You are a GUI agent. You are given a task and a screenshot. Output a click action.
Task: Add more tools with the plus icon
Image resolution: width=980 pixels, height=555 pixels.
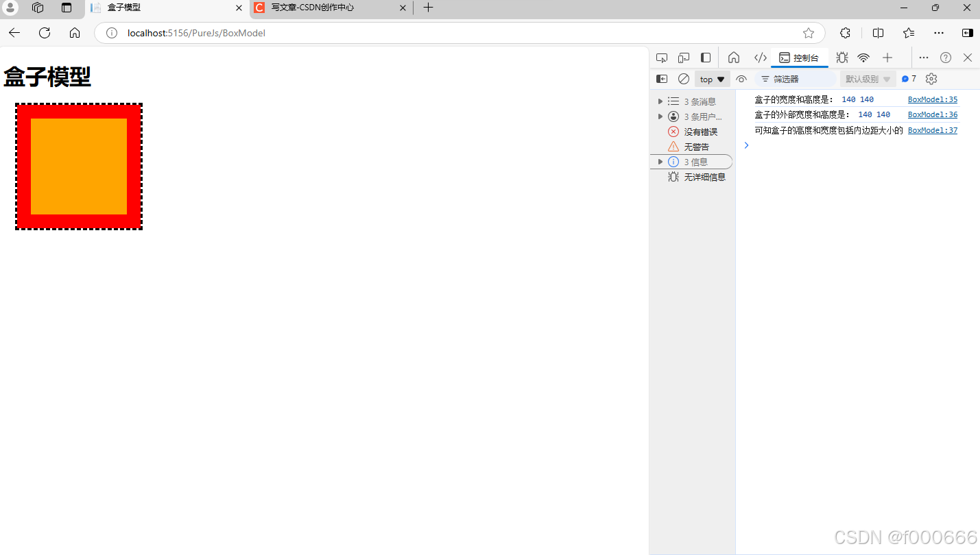coord(887,58)
